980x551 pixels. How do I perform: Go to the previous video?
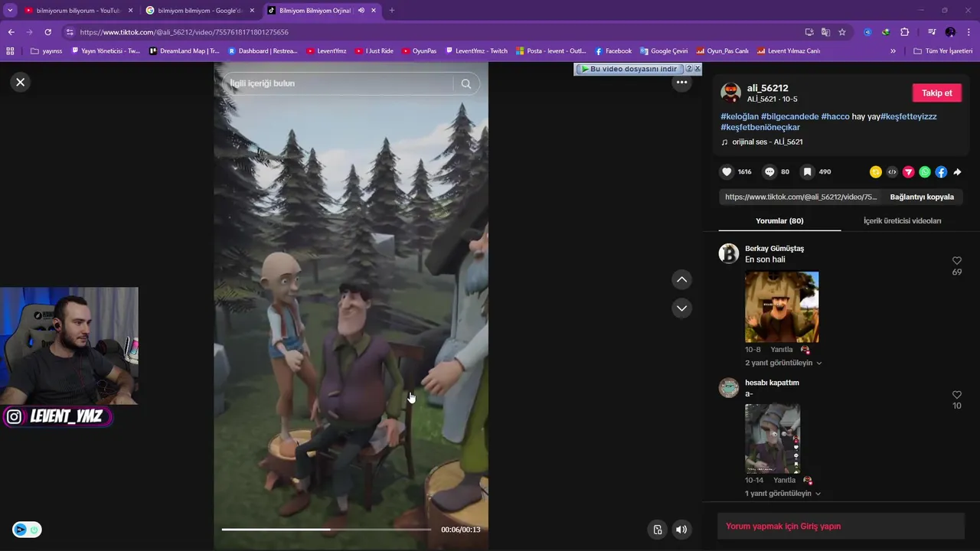681,279
